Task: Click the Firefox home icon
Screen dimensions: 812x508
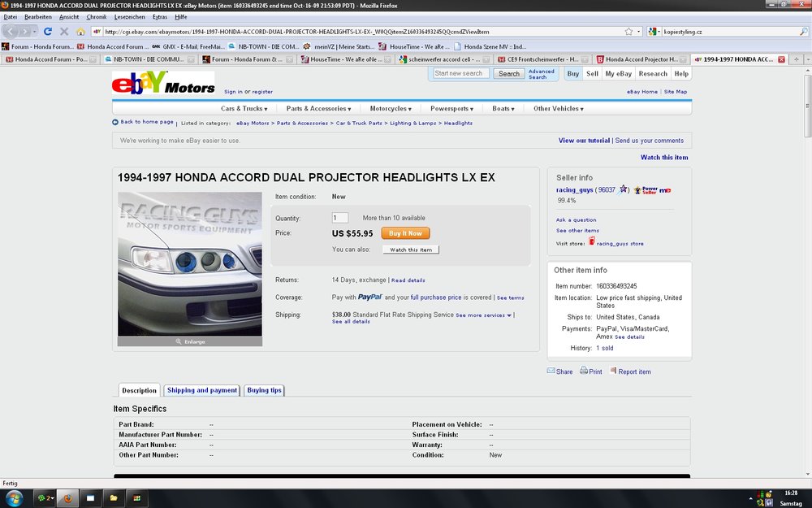Action: (x=80, y=32)
